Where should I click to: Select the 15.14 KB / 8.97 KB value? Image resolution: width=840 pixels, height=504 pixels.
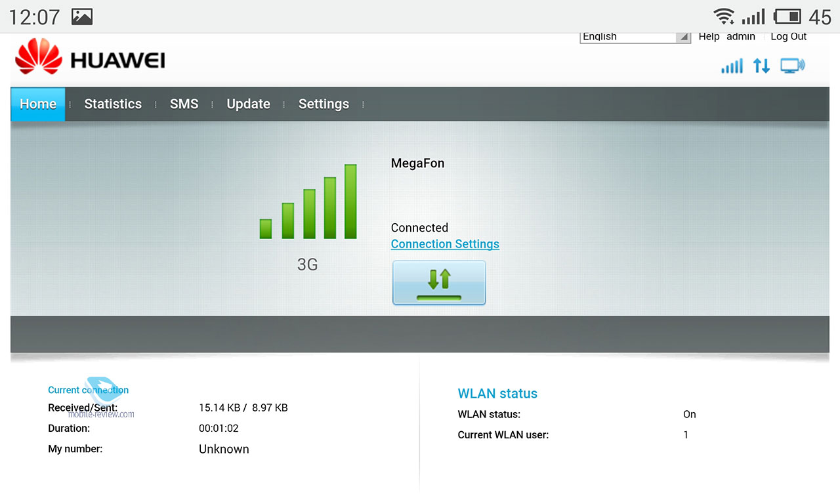pyautogui.click(x=243, y=408)
